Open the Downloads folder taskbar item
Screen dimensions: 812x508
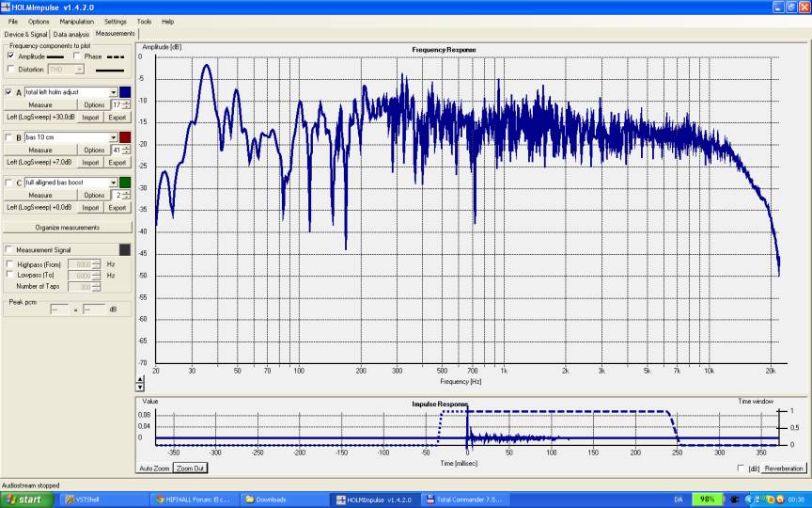[284, 500]
